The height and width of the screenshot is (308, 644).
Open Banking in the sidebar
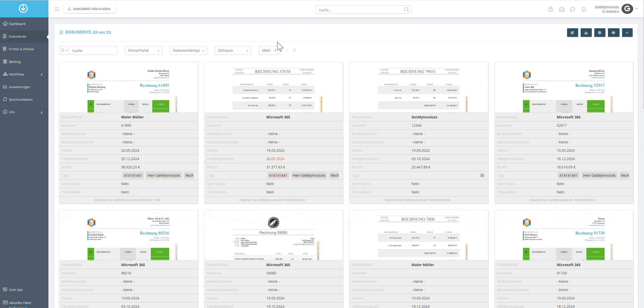(24, 62)
